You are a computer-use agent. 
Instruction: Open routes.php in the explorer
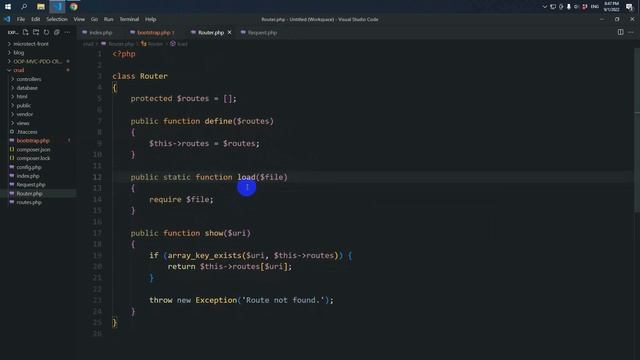[x=29, y=202]
